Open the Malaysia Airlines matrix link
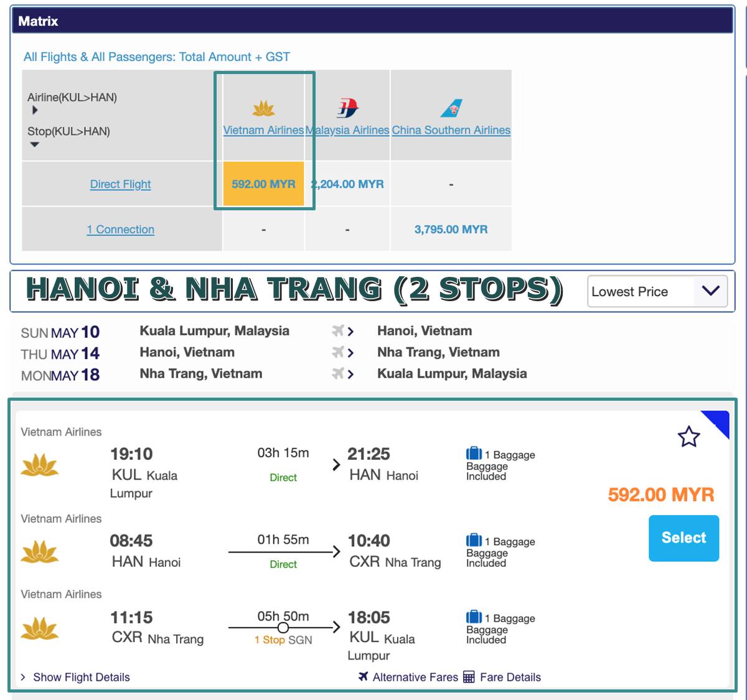The height and width of the screenshot is (700, 747). coord(347,130)
